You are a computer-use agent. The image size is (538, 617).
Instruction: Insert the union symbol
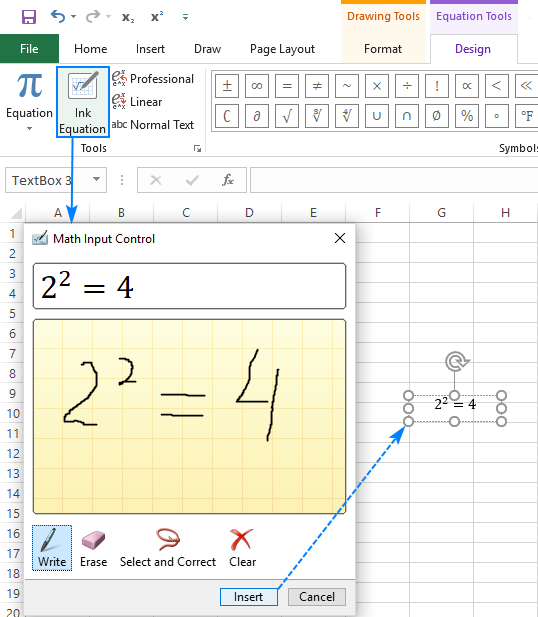point(377,116)
